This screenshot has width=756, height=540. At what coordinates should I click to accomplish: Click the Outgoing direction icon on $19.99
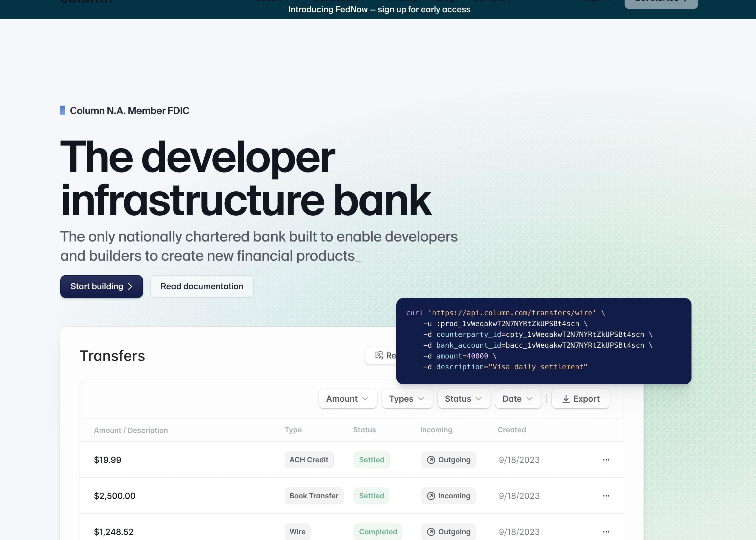point(430,460)
